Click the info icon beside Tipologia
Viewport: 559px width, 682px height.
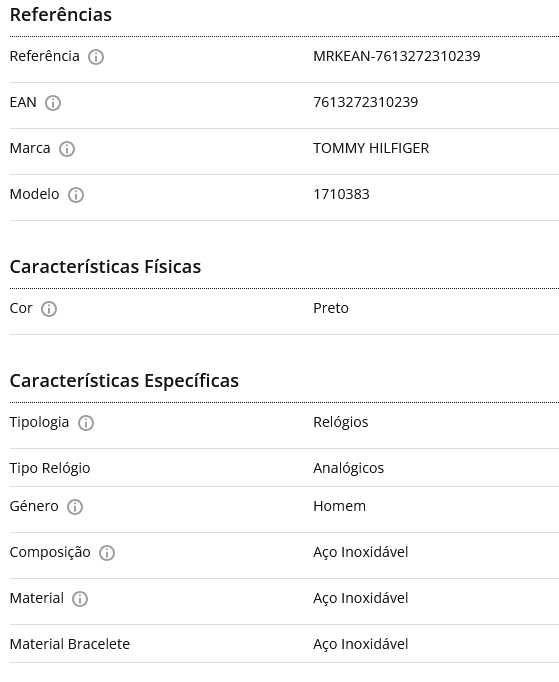[86, 423]
